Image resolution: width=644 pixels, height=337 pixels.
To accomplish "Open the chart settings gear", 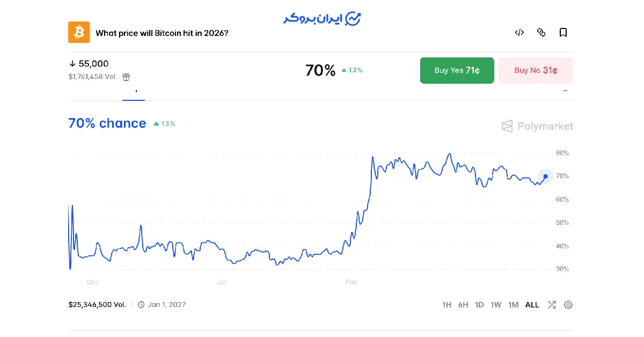I will (568, 304).
